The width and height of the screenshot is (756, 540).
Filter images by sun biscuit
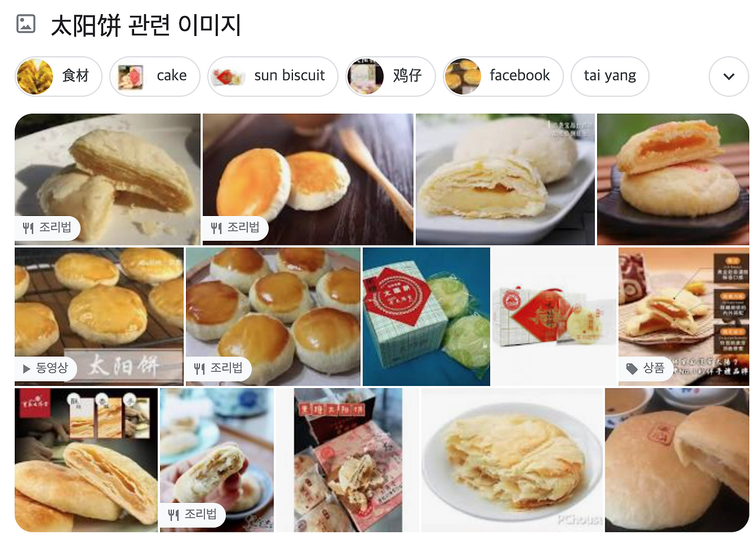[x=272, y=76]
